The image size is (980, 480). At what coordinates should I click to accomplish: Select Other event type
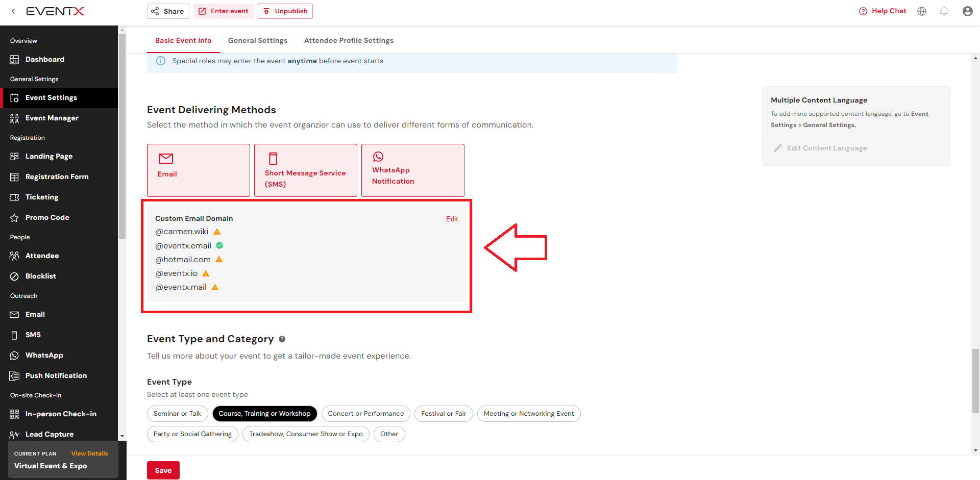tap(389, 434)
